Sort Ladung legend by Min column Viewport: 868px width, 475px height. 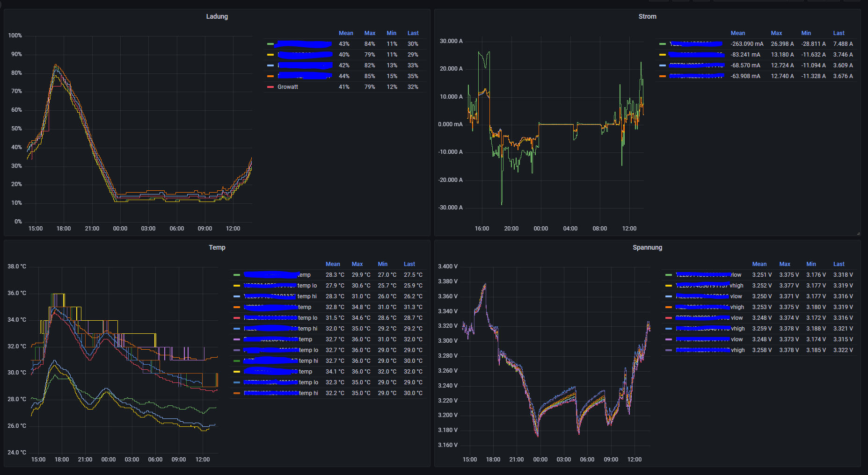point(391,33)
